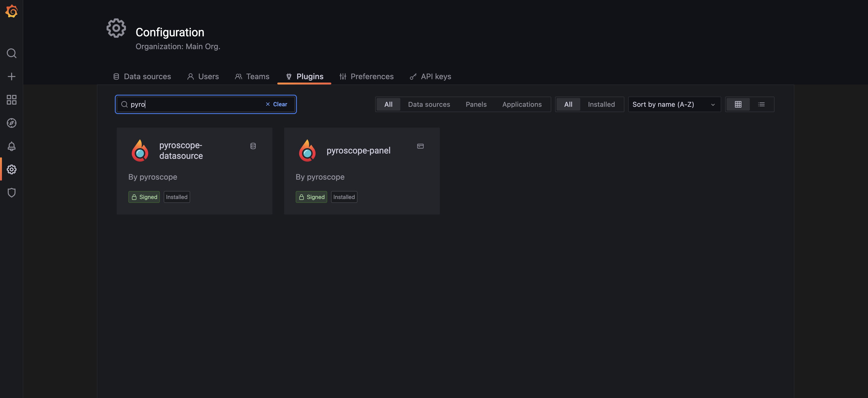Show All plugins regardless of install state

[568, 104]
